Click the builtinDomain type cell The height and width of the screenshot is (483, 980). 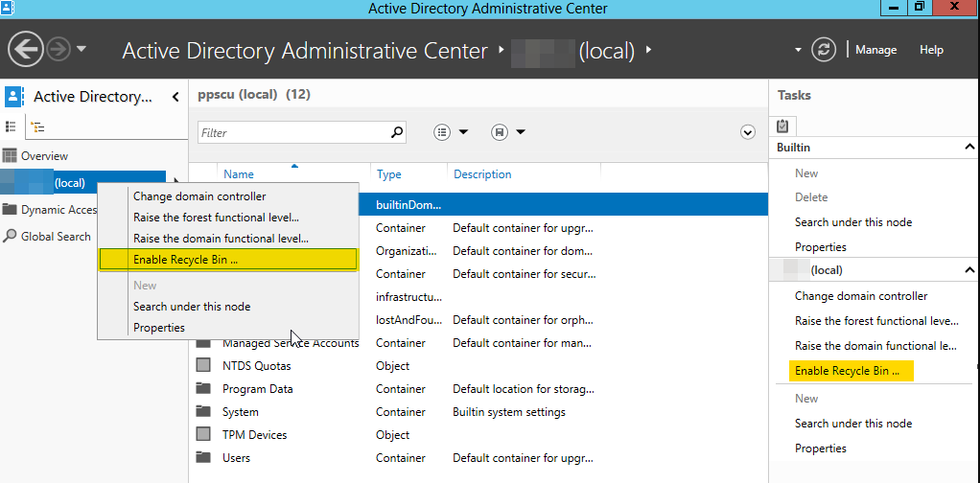click(408, 204)
